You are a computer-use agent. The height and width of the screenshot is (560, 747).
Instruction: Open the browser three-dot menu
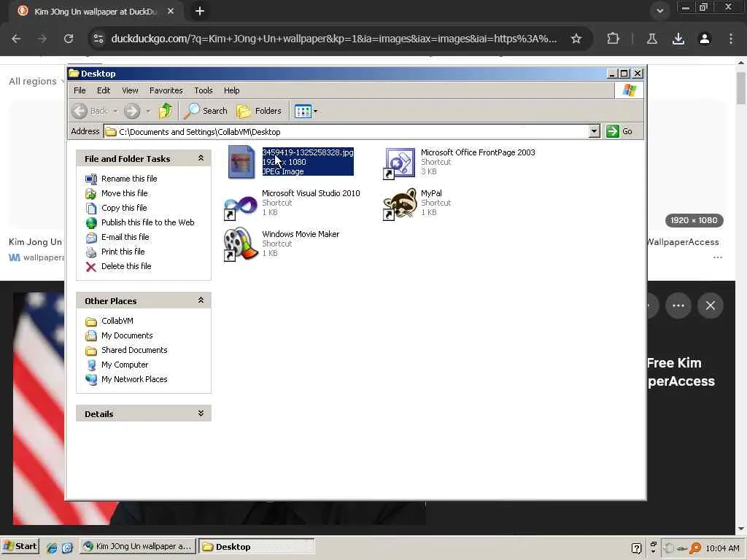[x=731, y=39]
